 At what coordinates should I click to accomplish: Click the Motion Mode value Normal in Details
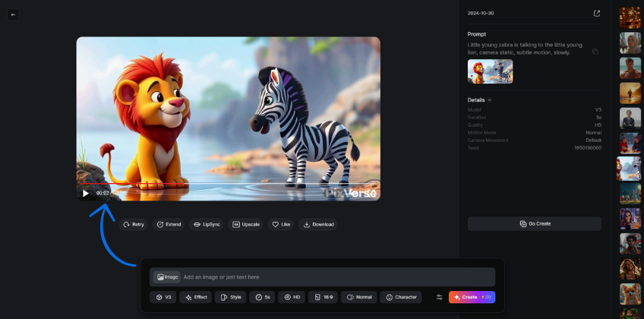(593, 133)
